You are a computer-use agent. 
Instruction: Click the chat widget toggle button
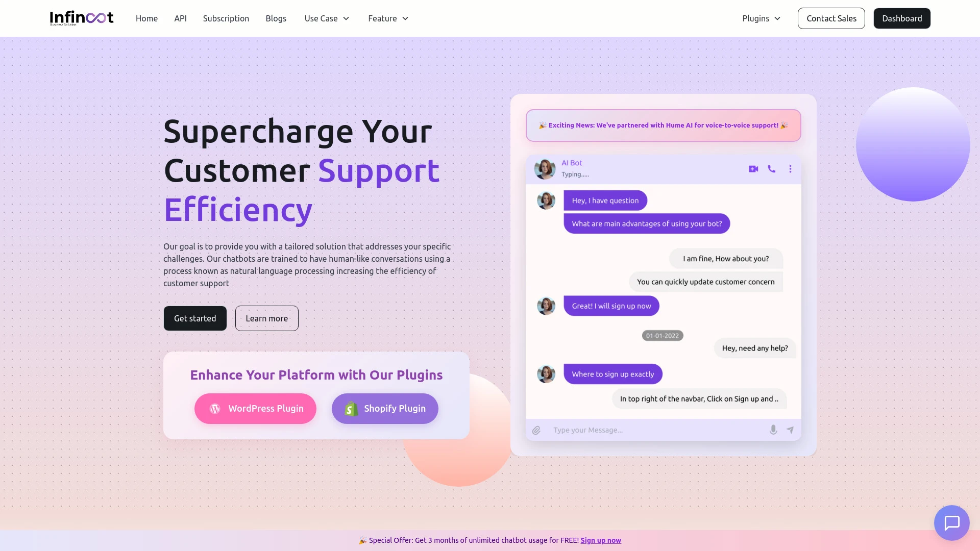[x=951, y=522]
